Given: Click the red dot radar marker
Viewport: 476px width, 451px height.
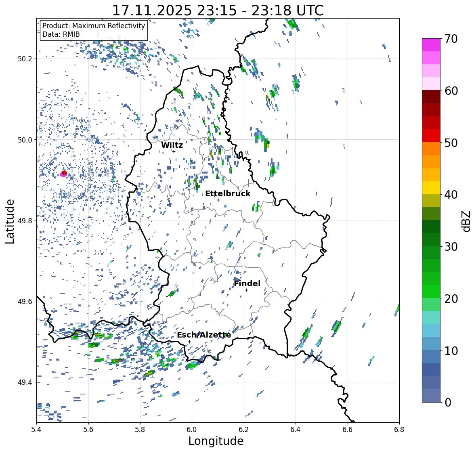Looking at the screenshot, I should coord(64,173).
